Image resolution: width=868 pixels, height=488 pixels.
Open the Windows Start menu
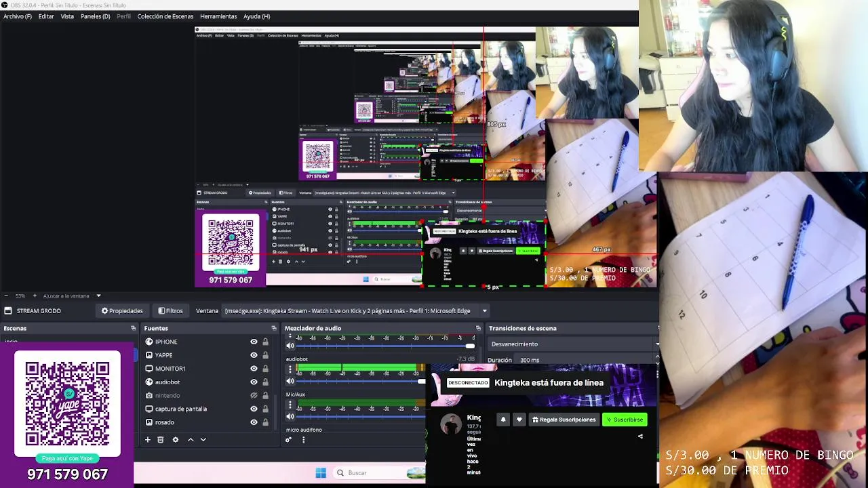point(321,472)
